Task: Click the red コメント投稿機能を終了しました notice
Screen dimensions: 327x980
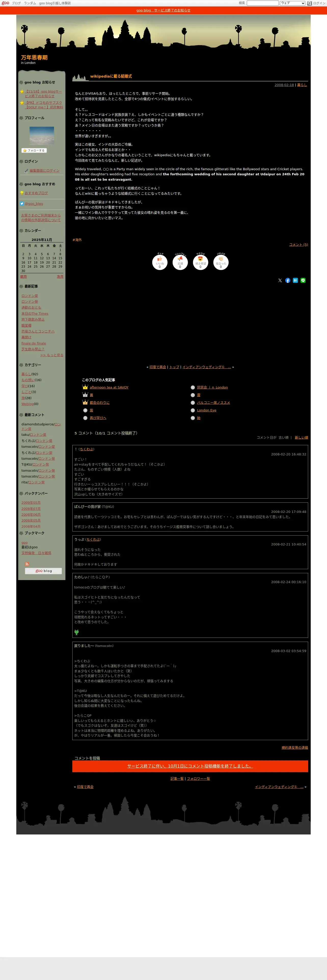Action: (190, 766)
